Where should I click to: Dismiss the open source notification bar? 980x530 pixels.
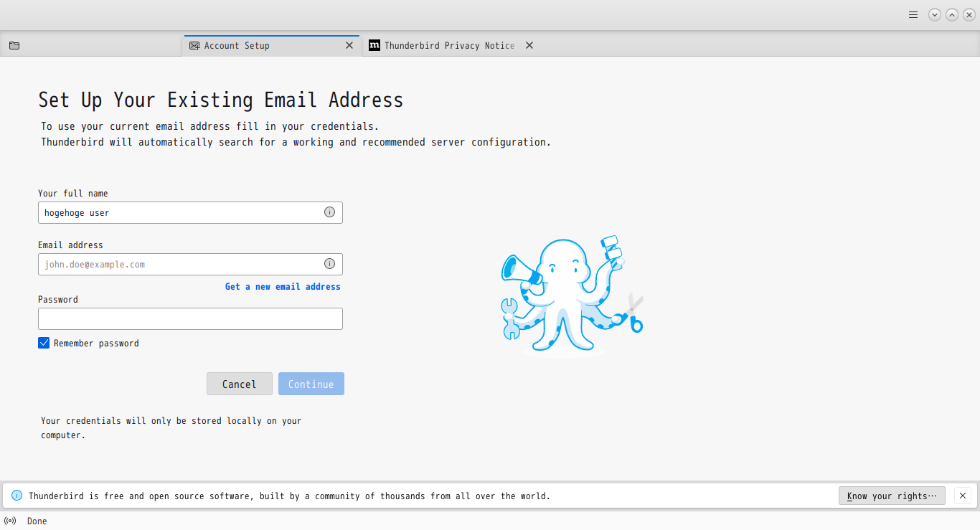[x=963, y=496]
